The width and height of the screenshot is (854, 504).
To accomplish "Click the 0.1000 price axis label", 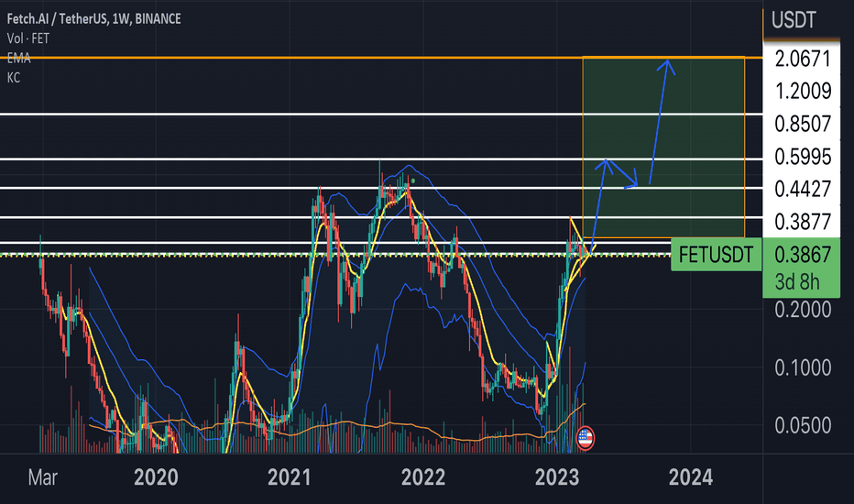I will tap(803, 367).
